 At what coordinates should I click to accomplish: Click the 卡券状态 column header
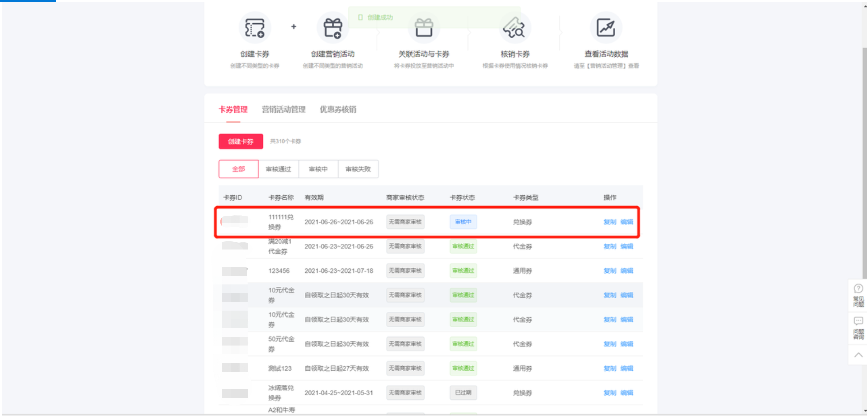coord(462,197)
